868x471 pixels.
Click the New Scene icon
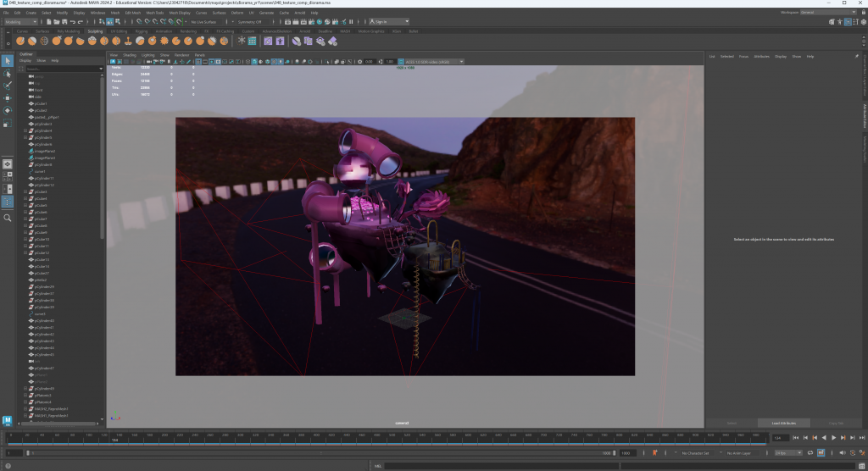pyautogui.click(x=48, y=21)
